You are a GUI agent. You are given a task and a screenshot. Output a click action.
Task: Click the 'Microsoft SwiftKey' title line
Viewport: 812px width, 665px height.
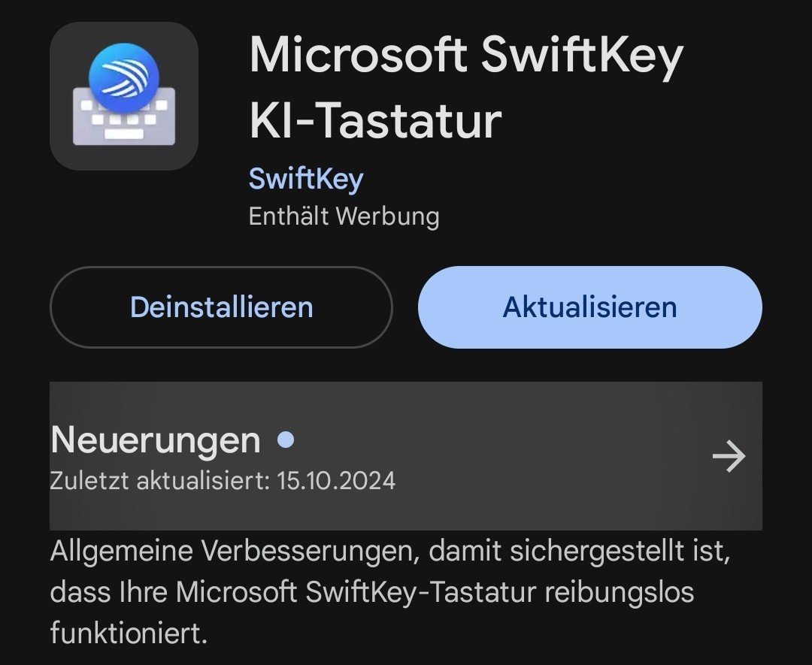(465, 56)
